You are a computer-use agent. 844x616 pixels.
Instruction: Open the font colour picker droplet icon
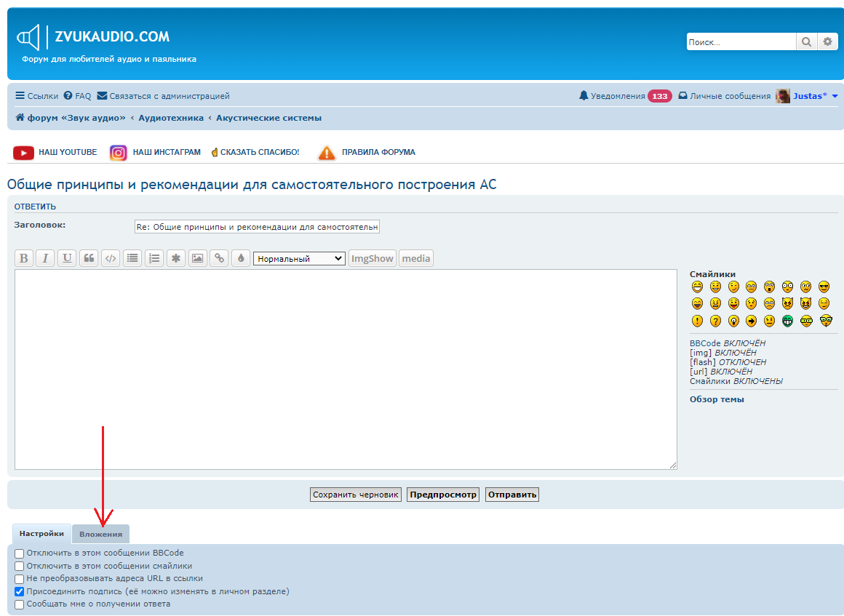pos(241,258)
